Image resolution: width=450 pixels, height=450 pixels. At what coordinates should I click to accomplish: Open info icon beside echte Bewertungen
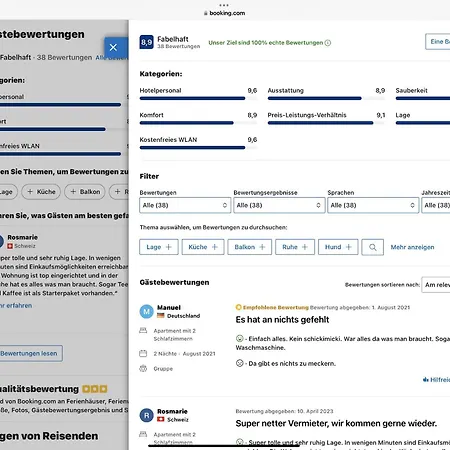[x=328, y=43]
